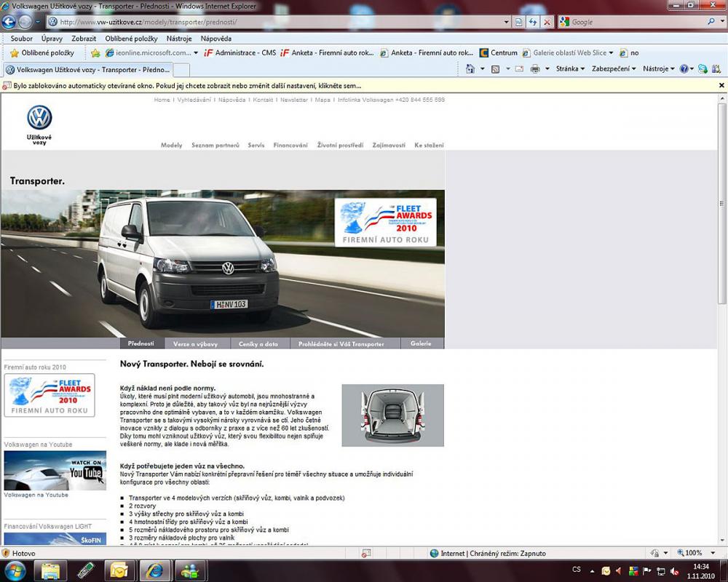Click the Centrum favorites link
The width and height of the screenshot is (728, 582).
click(x=498, y=53)
